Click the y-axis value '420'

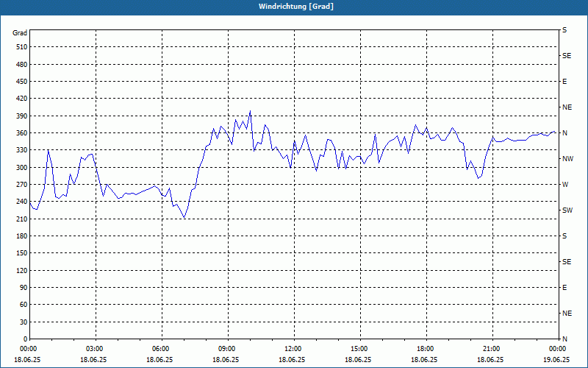click(x=22, y=99)
